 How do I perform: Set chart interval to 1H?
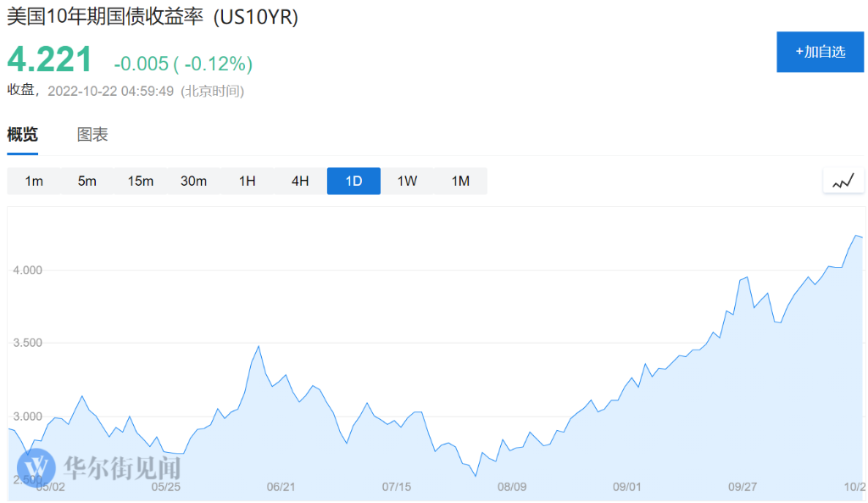pyautogui.click(x=247, y=181)
